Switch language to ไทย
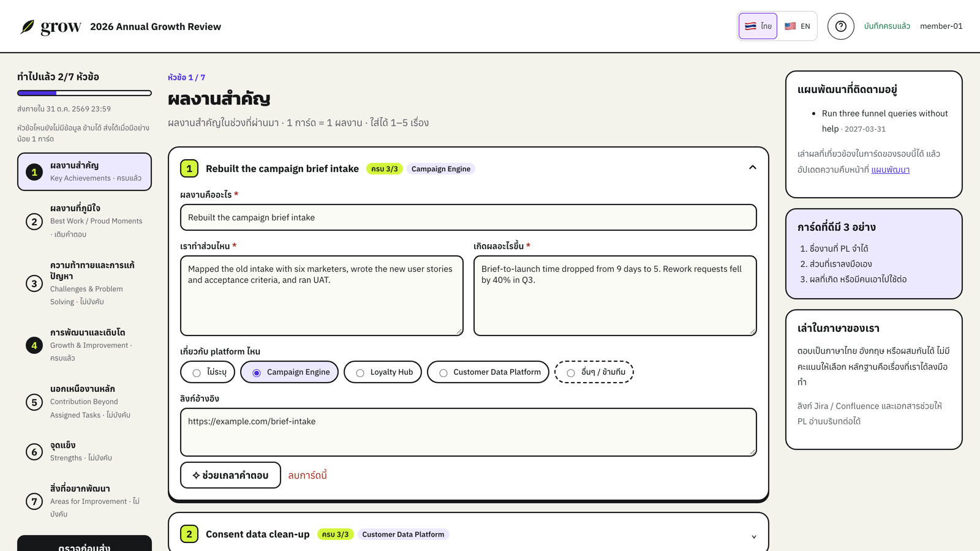 click(758, 26)
